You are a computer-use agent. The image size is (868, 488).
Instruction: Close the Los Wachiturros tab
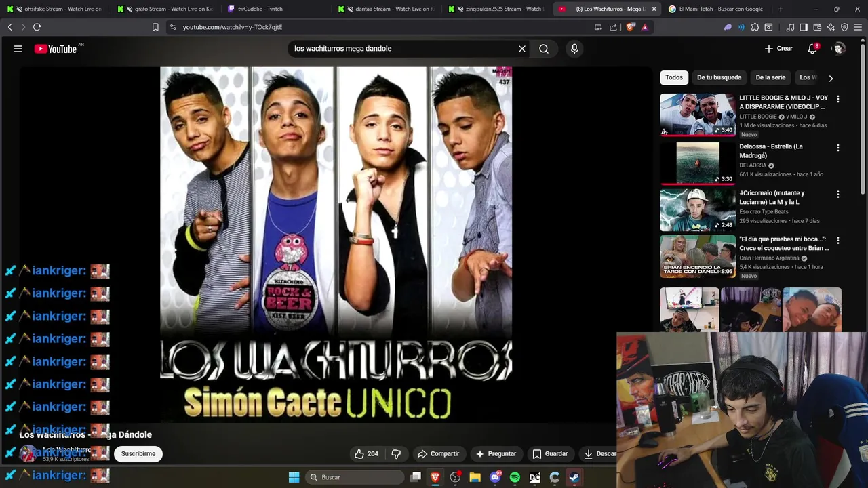point(654,9)
